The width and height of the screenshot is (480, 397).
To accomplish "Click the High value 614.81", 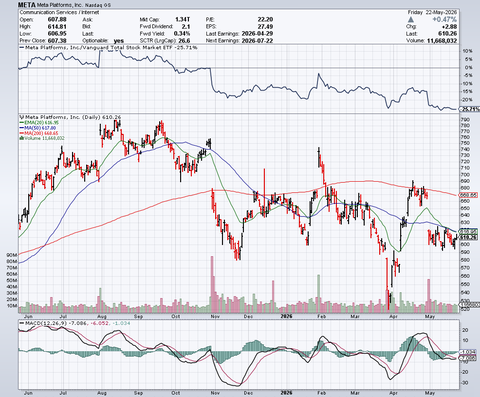I will point(57,26).
